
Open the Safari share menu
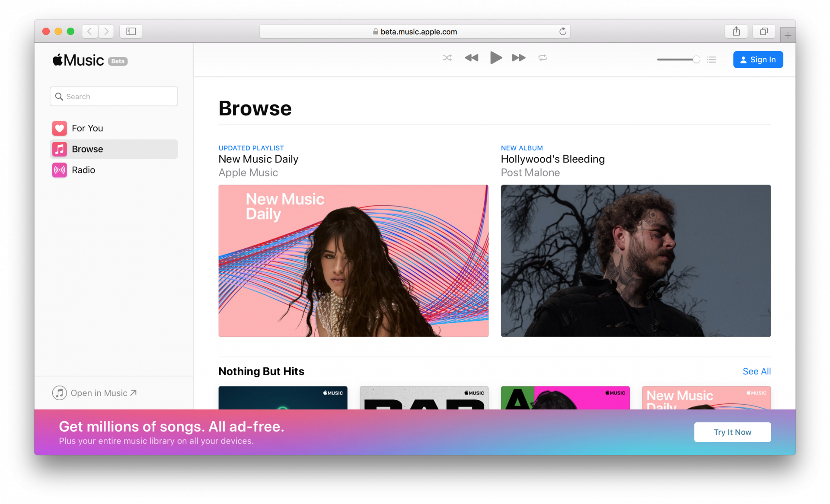[736, 31]
